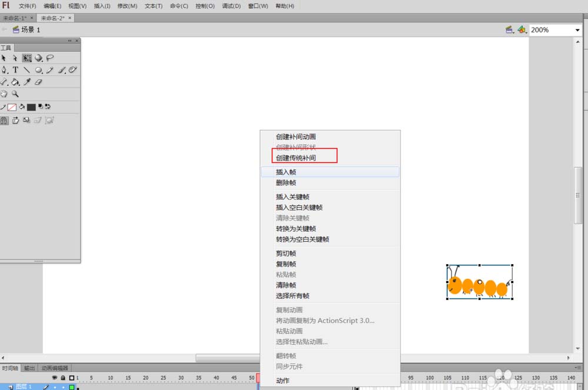Screen dimensions: 588x390
Task: Select the Deco tool
Action: (x=73, y=70)
